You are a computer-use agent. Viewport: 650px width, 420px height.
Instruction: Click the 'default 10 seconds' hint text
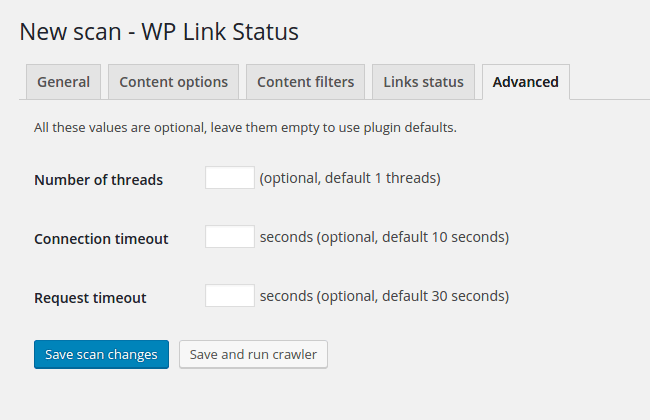[445, 237]
